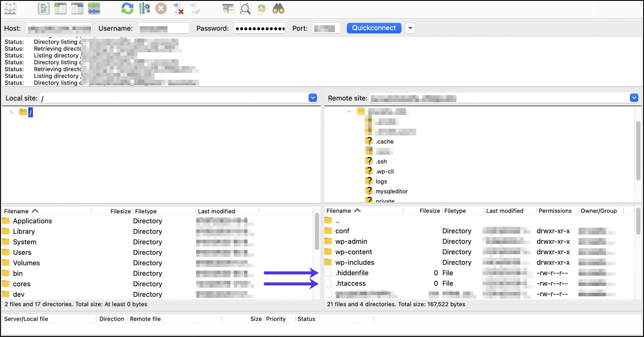The height and width of the screenshot is (337, 644).
Task: Refresh the file and folder listings
Action: [x=127, y=8]
